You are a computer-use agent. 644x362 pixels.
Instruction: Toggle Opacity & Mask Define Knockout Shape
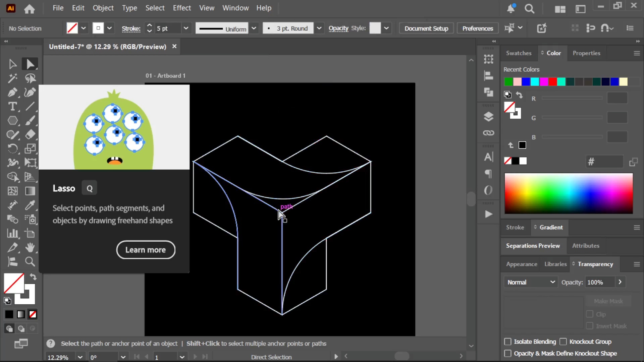click(508, 353)
